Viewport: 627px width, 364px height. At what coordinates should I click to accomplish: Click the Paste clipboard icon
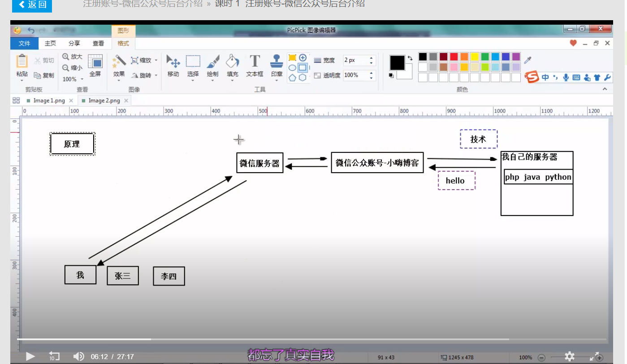[22, 65]
